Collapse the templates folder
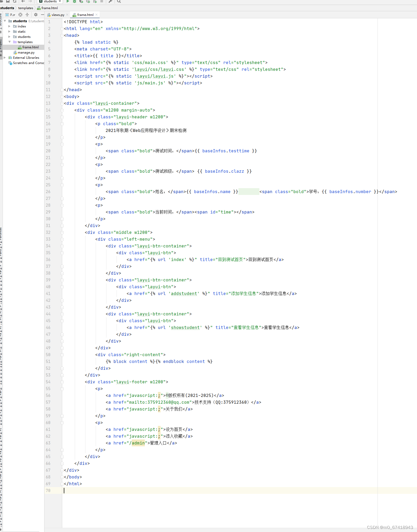The width and height of the screenshot is (417, 532). coord(9,42)
